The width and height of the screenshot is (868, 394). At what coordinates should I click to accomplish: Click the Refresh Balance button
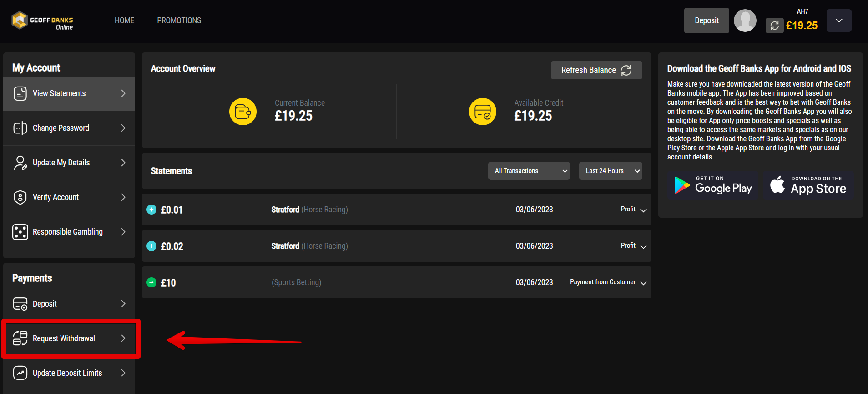[x=596, y=70]
